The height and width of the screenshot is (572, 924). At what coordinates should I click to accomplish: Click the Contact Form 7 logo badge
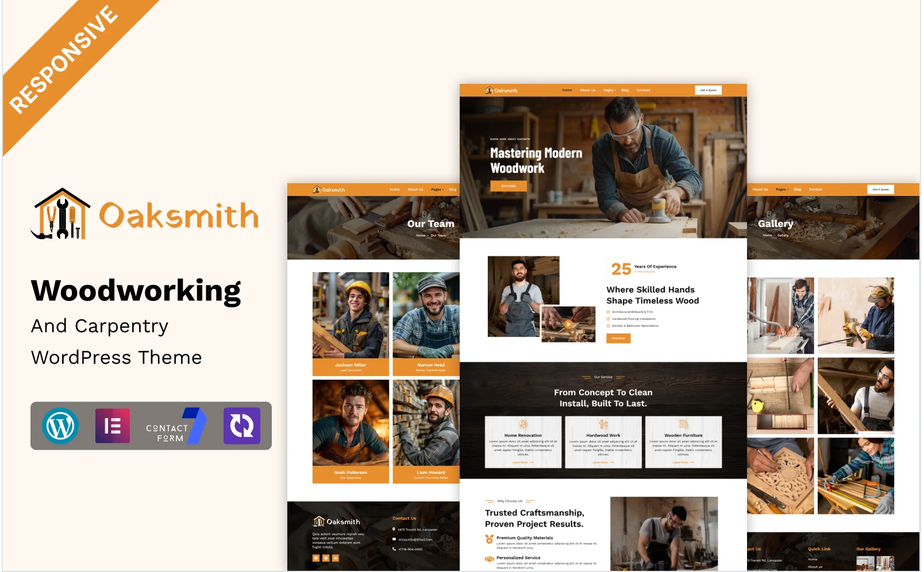point(176,426)
